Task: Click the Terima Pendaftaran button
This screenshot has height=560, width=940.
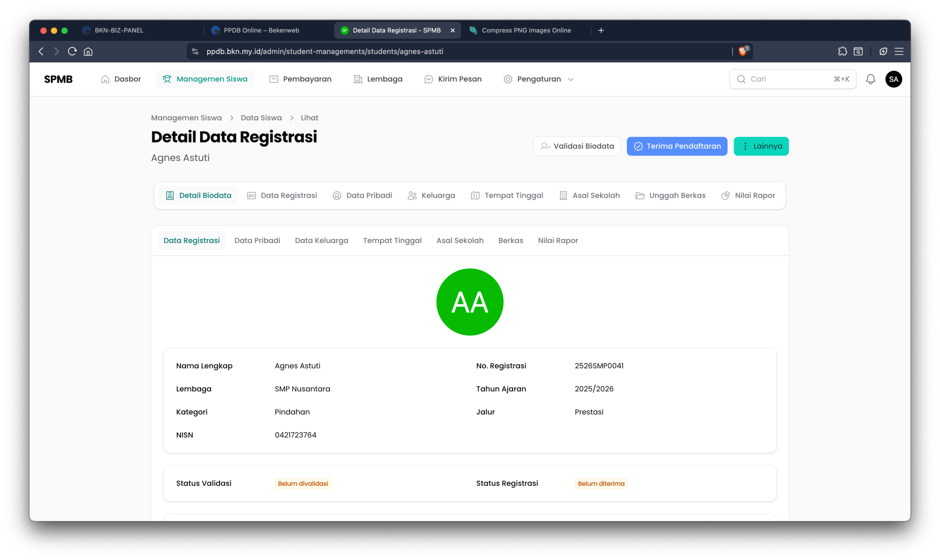Action: 676,146
